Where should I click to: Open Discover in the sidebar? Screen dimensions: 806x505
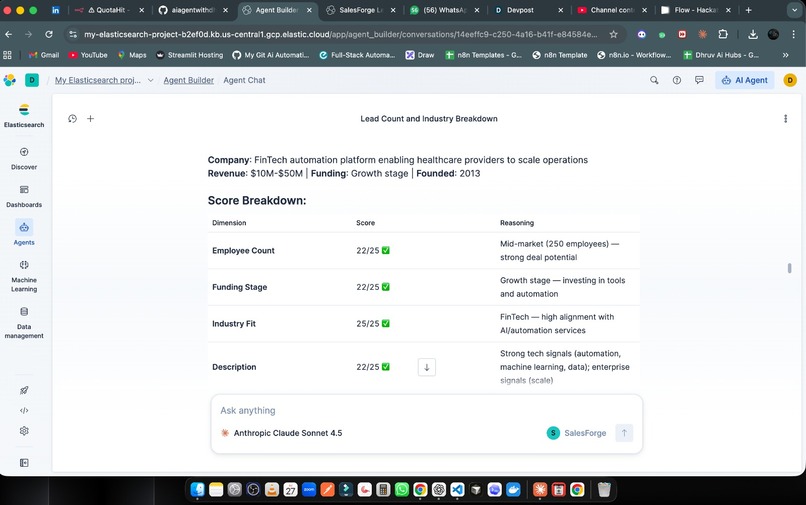[24, 158]
